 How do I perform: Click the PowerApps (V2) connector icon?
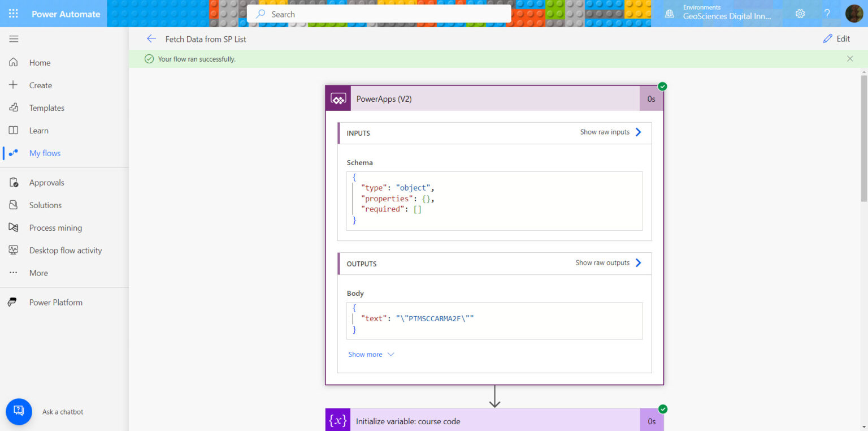pyautogui.click(x=338, y=98)
